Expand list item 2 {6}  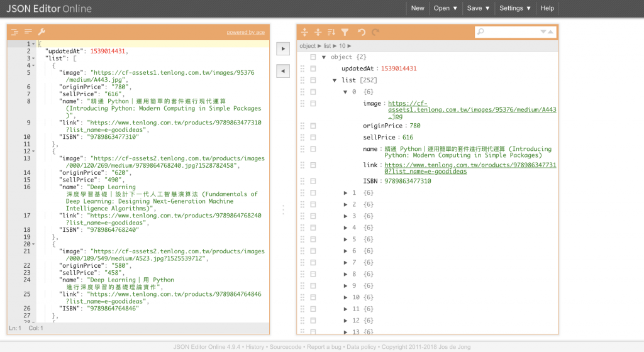tap(345, 204)
